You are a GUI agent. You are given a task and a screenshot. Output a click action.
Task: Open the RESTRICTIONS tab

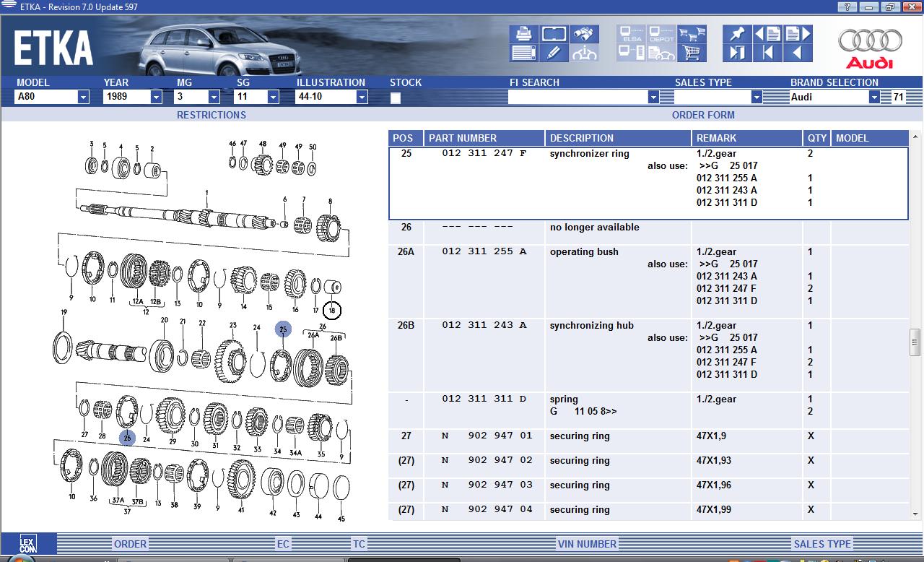[211, 115]
